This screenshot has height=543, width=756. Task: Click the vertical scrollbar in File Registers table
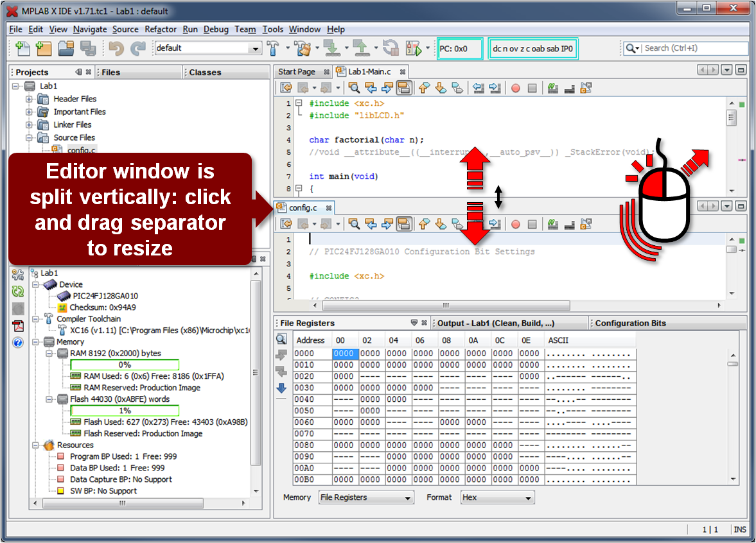tap(732, 417)
